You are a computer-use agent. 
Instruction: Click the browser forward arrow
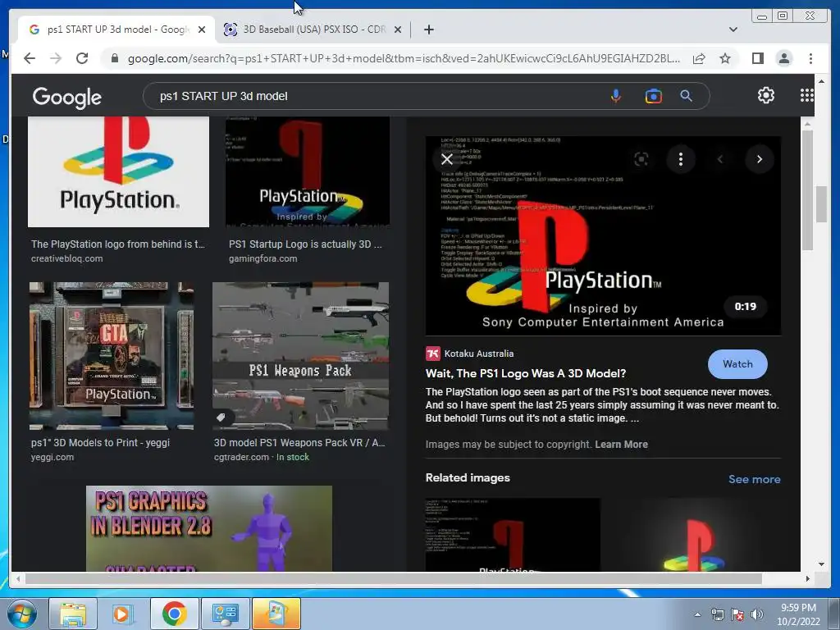56,58
